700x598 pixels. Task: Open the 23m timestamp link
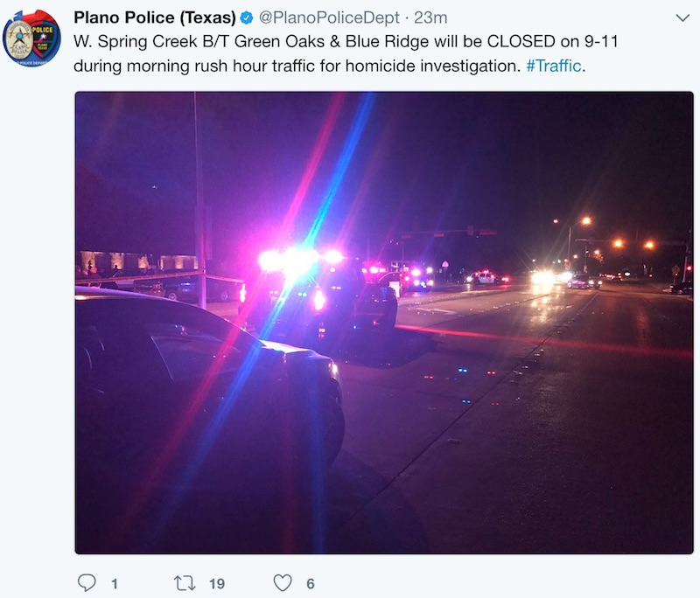coord(430,17)
